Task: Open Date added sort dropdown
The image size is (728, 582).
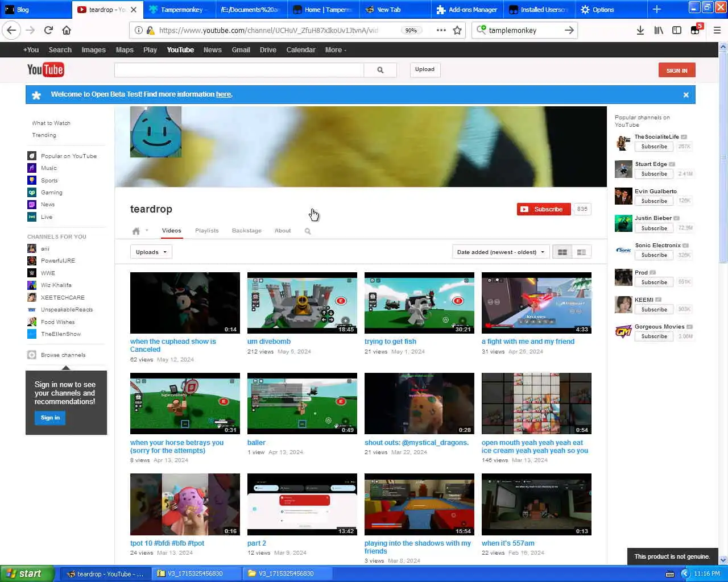Action: (x=500, y=252)
